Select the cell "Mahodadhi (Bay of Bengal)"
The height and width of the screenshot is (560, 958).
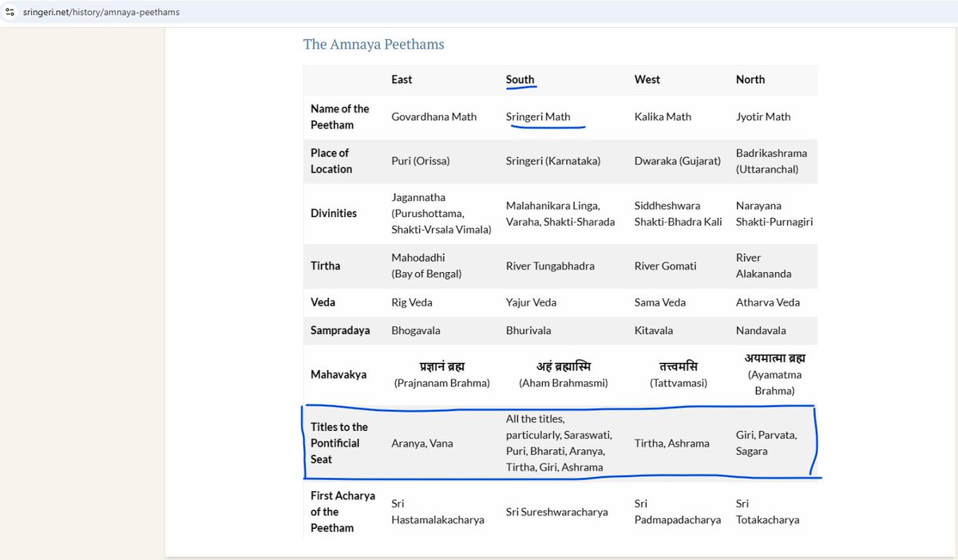pos(426,266)
